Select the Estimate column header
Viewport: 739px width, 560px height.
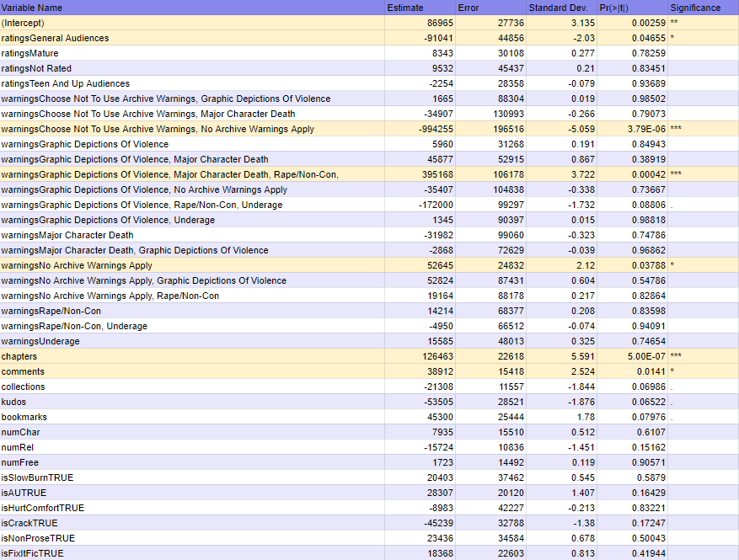tap(420, 8)
